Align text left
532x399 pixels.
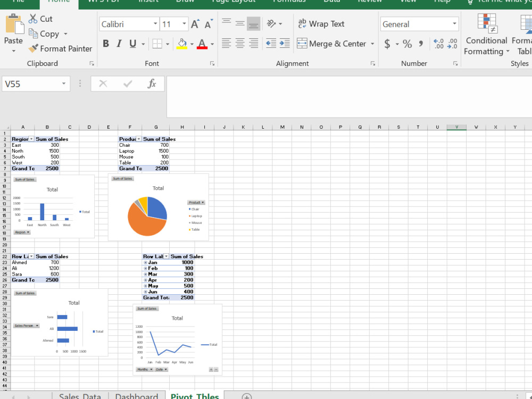(x=226, y=43)
